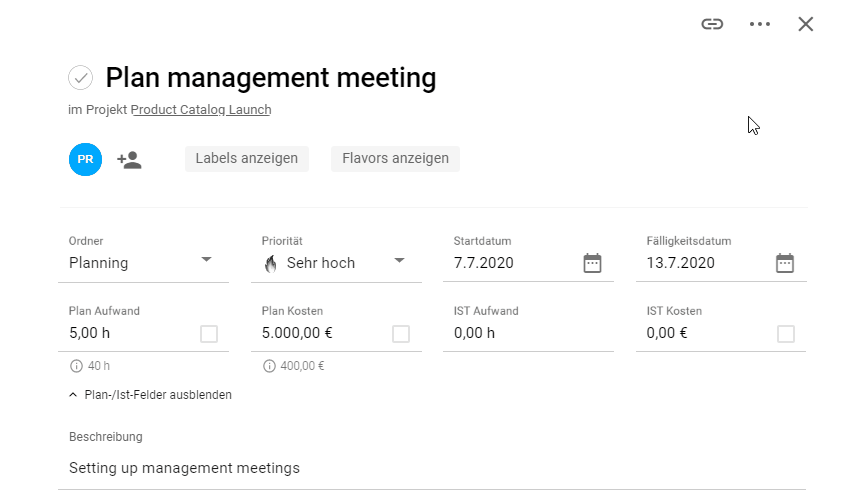Click the Plan Kosten value 5.000,00 €
Screen dimensions: 865x496
[297, 333]
